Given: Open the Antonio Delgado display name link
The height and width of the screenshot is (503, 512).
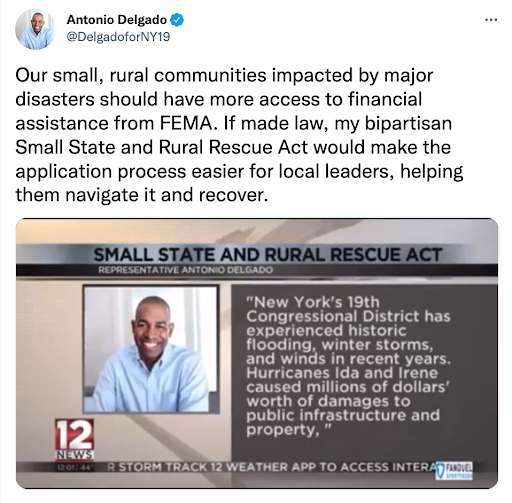Looking at the screenshot, I should click(x=117, y=20).
